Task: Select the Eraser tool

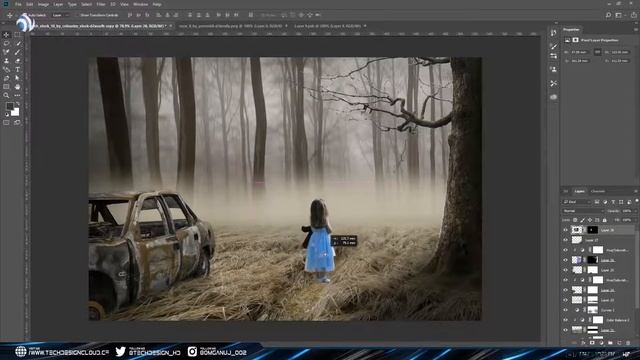Action: click(17, 61)
